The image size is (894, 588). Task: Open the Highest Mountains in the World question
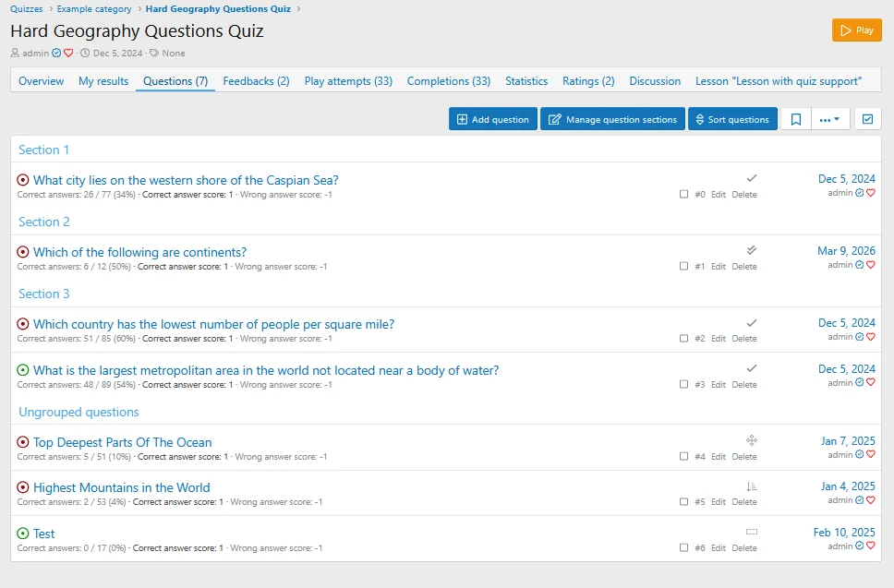pyautogui.click(x=121, y=487)
